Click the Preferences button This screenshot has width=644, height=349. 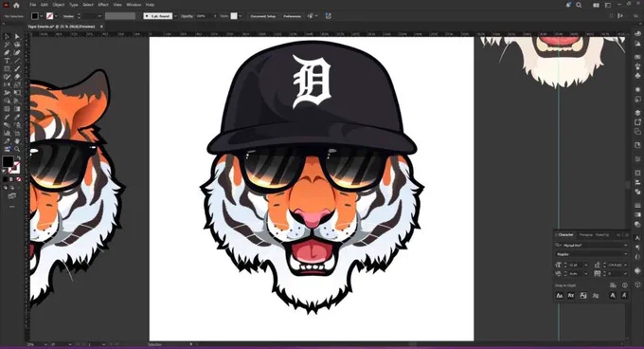[x=292, y=16]
